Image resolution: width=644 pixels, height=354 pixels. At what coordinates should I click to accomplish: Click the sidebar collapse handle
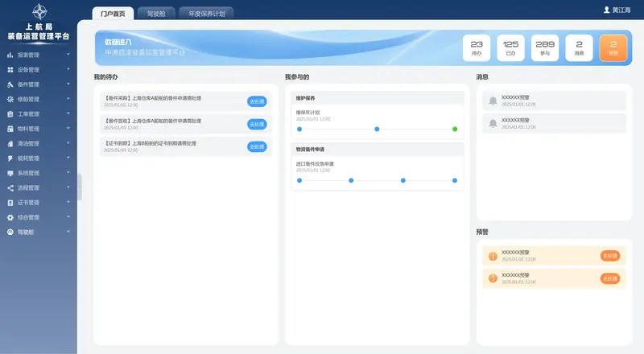80,187
